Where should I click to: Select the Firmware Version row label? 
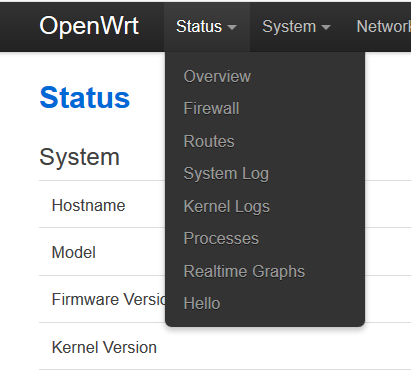coord(109,299)
